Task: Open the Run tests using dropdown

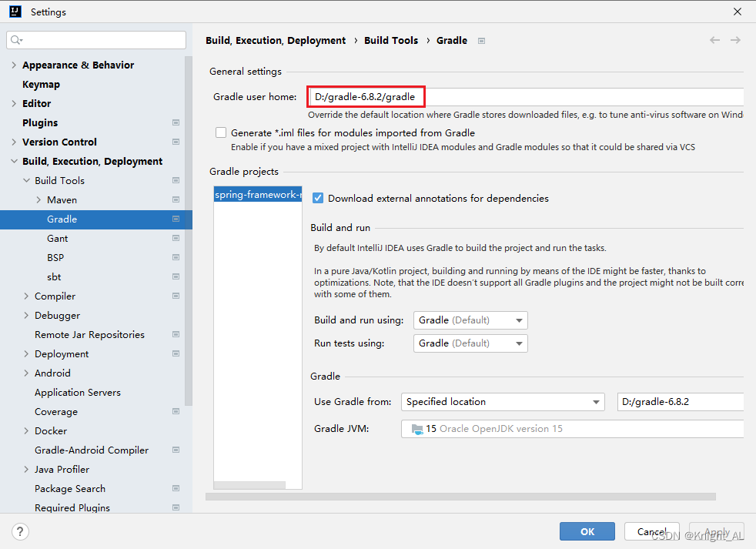Action: click(470, 343)
